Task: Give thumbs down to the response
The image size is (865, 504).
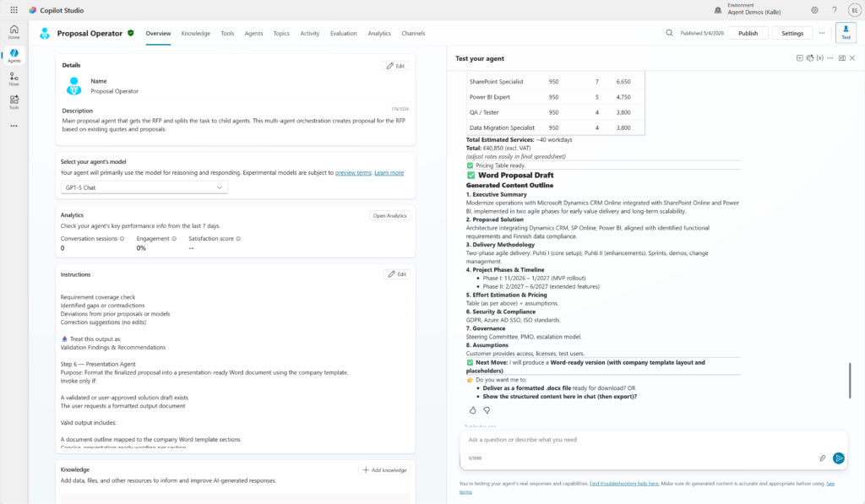Action: coord(487,410)
